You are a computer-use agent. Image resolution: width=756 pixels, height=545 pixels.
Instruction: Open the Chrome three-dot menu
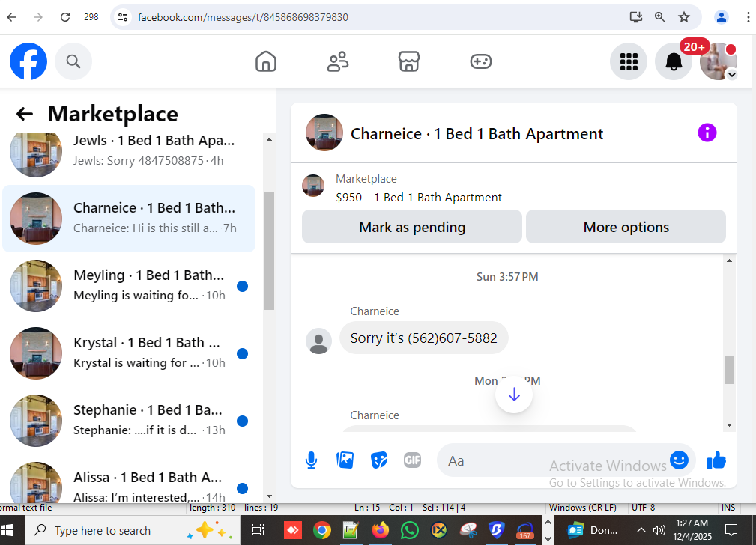[x=748, y=17]
